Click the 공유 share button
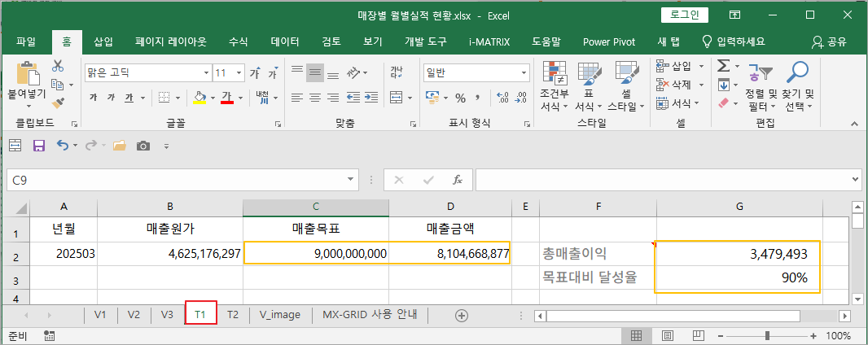 (830, 41)
